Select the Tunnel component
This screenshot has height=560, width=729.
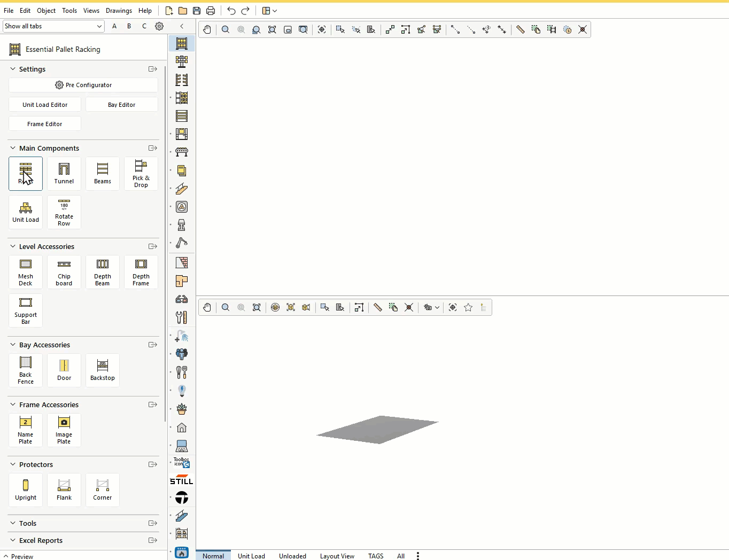[64, 173]
